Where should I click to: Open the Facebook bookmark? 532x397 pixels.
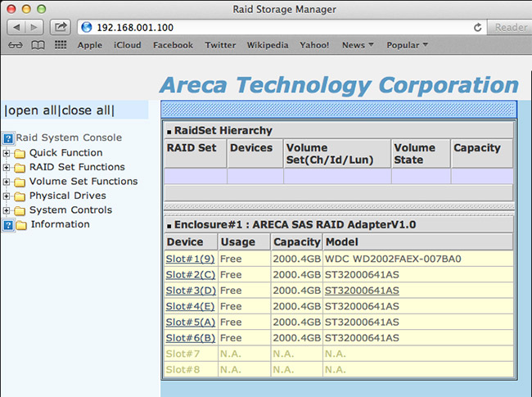(x=173, y=45)
